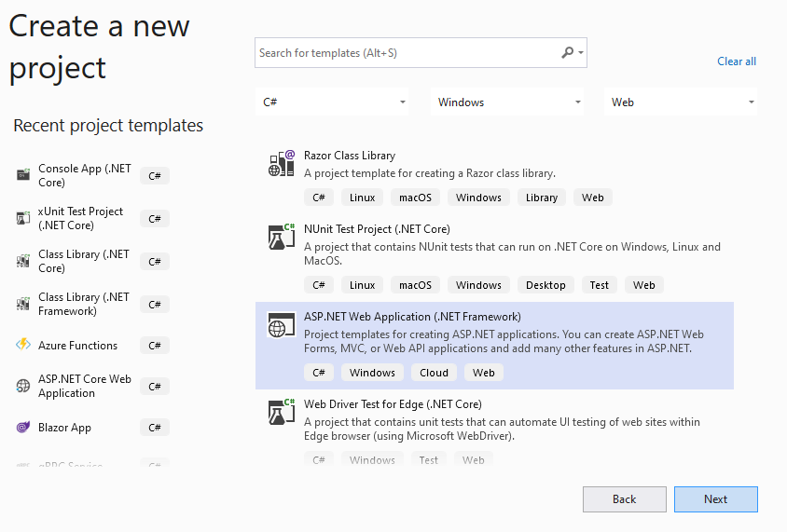The width and height of the screenshot is (787, 532).
Task: Click the Next button
Action: (x=716, y=499)
